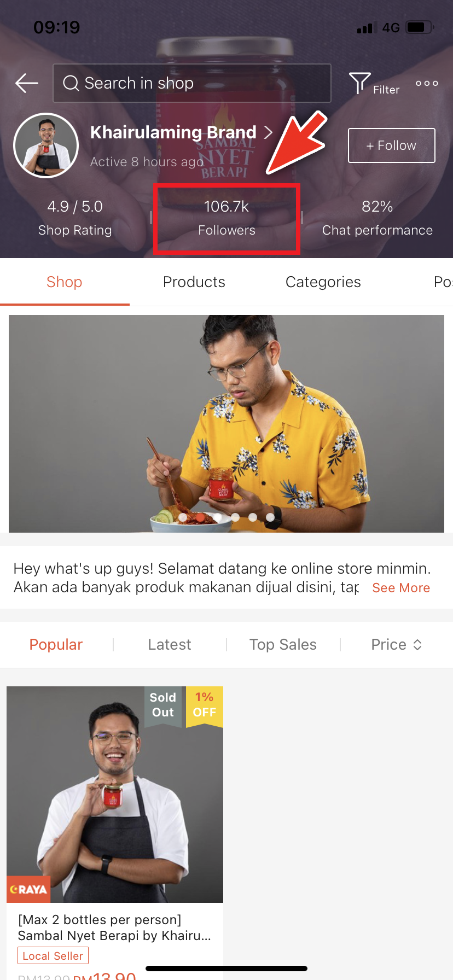Image resolution: width=453 pixels, height=980 pixels.
Task: Tap the Raya badge on product image
Action: click(x=28, y=889)
